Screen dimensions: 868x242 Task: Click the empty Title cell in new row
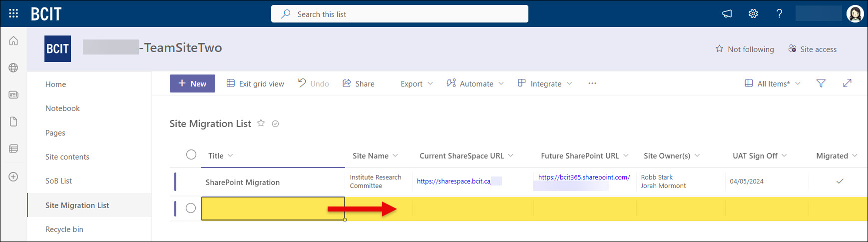pyautogui.click(x=273, y=208)
